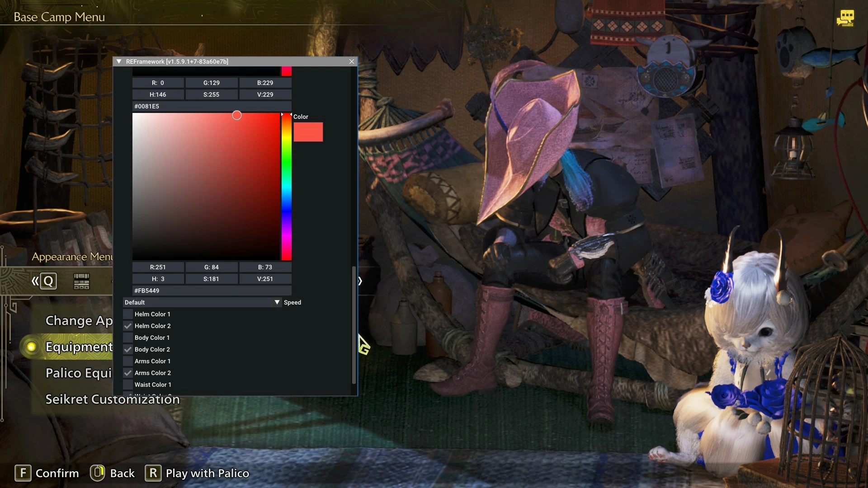868x488 pixels.
Task: Click the B: 73 blue value field
Action: 265,267
